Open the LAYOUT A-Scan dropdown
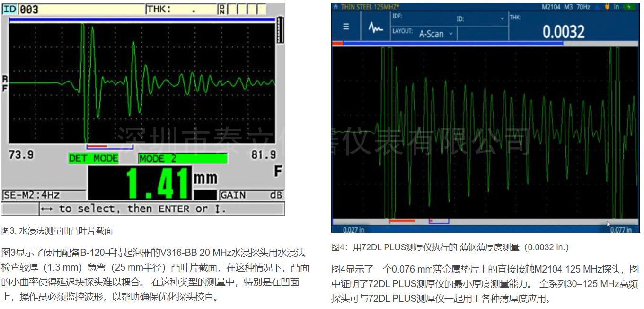Image resolution: width=644 pixels, height=309 pixels. pos(436,33)
